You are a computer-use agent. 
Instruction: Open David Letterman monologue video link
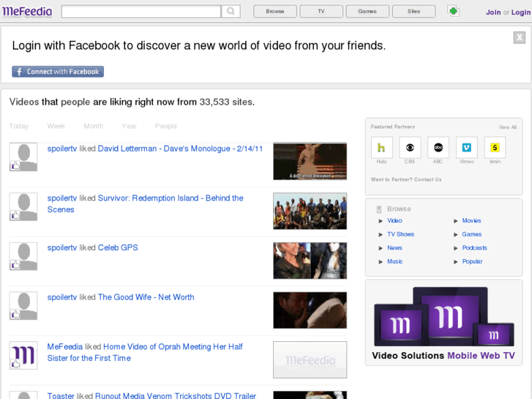[180, 149]
